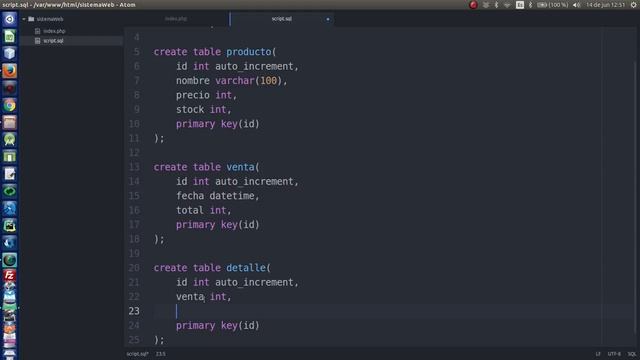Click the script.sql* file name in status bar
This screenshot has height=360, width=640.
(x=138, y=354)
